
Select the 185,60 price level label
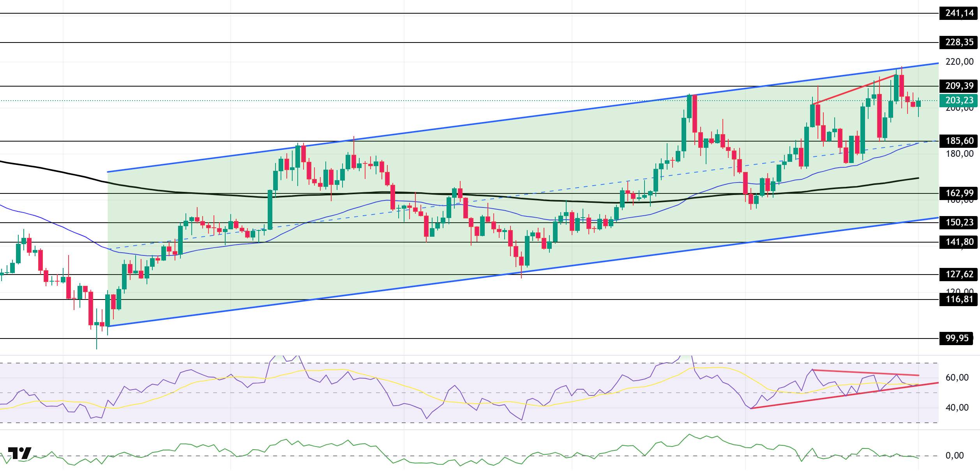click(x=959, y=141)
